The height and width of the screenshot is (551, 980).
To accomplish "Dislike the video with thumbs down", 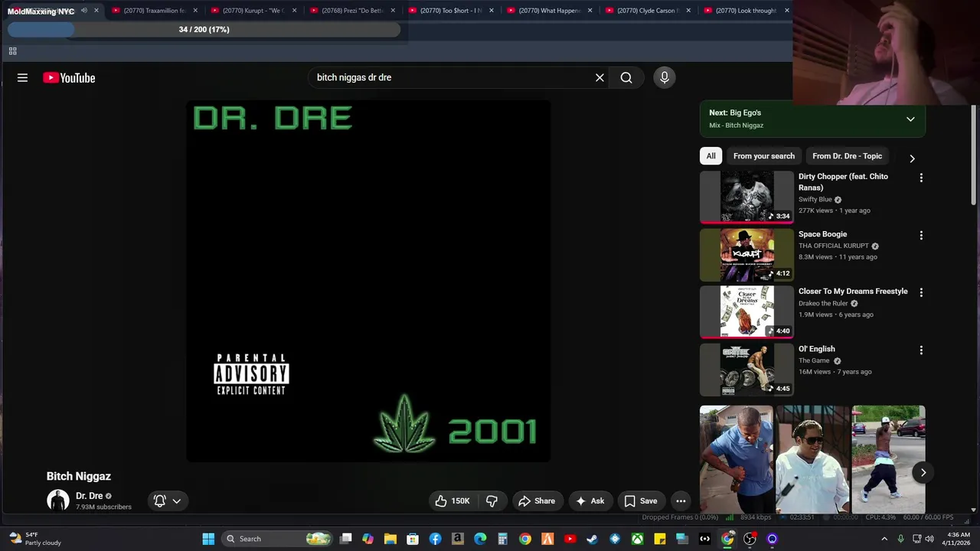I will 492,500.
